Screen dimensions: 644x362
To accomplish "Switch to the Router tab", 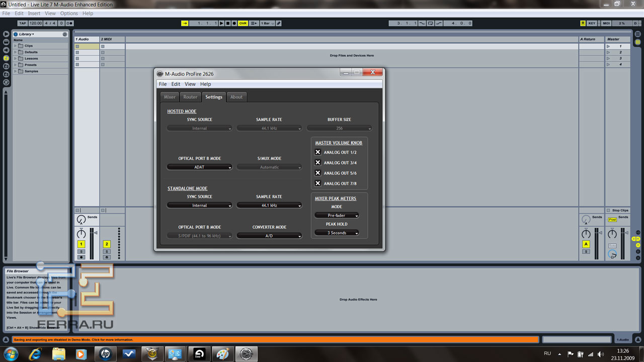I will (190, 97).
